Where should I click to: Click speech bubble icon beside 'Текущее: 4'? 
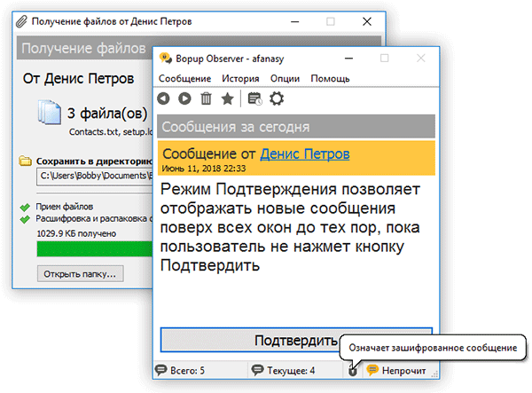pos(257,370)
